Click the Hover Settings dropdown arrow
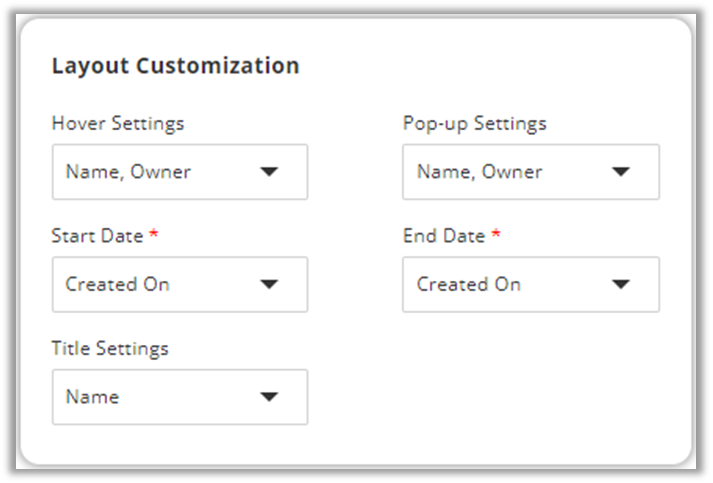713x483 pixels. (268, 172)
